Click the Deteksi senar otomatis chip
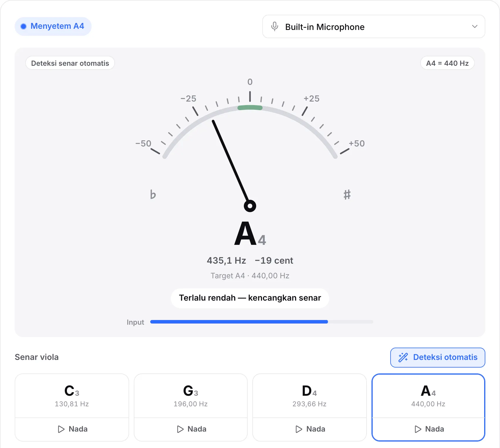Screen dimensions: 500x448 [70, 63]
